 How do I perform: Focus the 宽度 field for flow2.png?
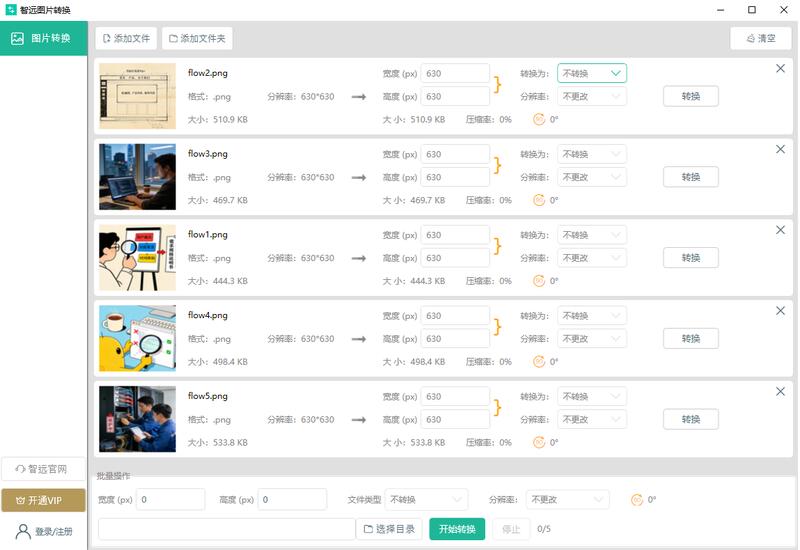pos(455,73)
